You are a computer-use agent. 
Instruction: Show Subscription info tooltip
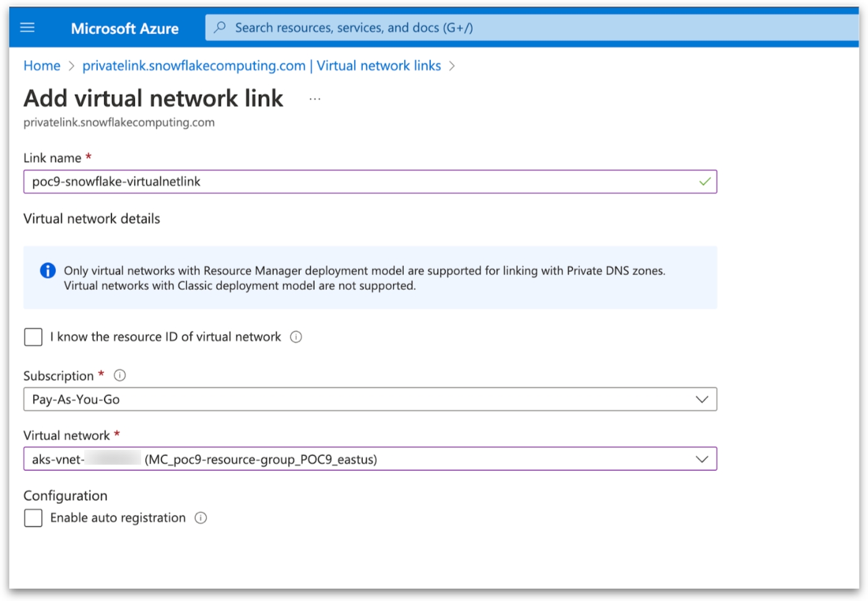tap(120, 375)
